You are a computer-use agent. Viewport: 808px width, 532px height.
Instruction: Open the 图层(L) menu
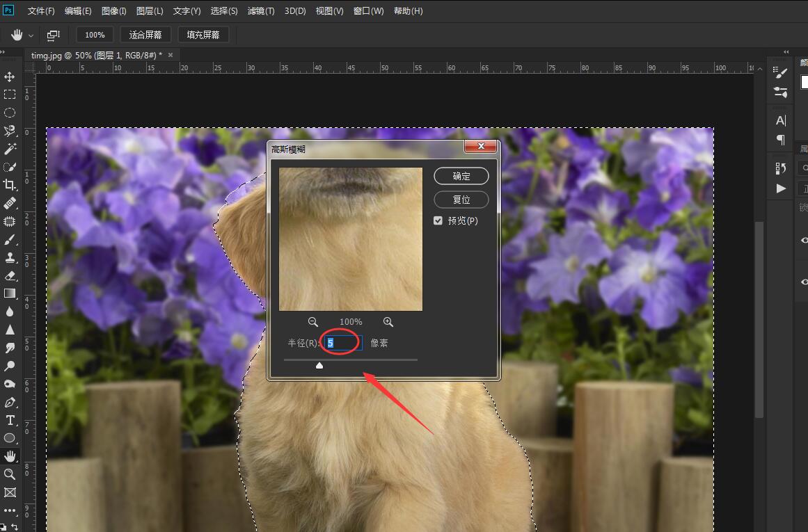click(x=150, y=11)
